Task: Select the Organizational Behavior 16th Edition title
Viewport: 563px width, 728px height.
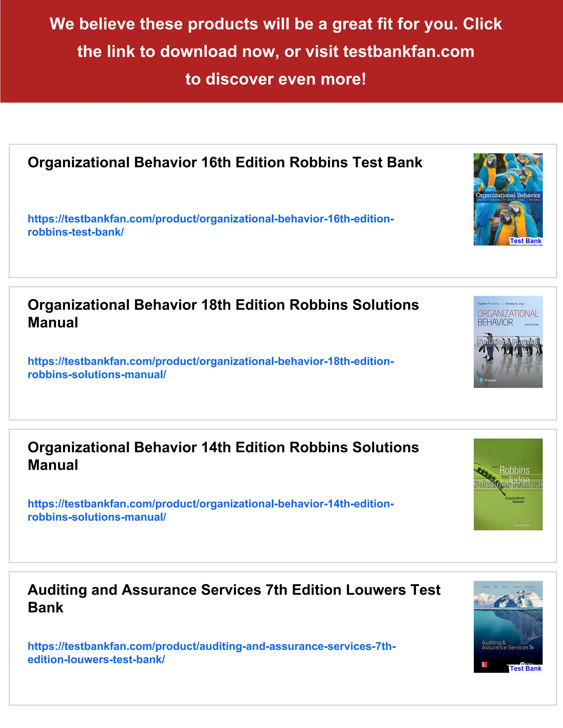Action: point(225,163)
